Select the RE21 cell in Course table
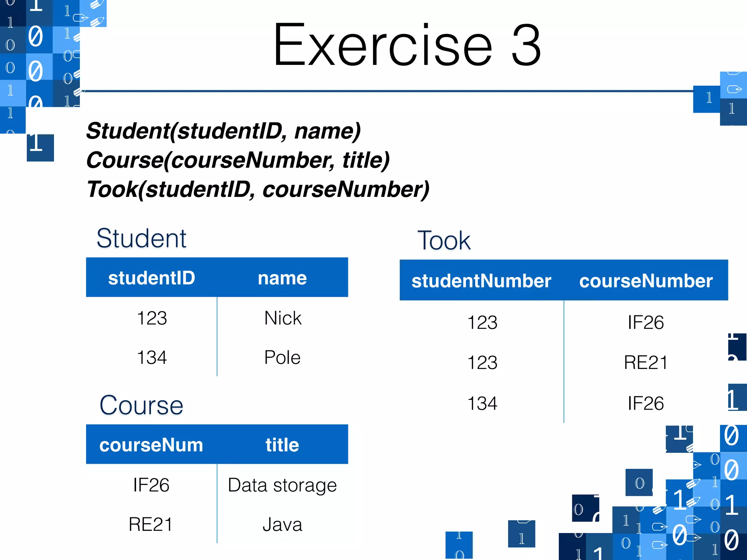Screen dimensions: 747x560 tap(151, 525)
